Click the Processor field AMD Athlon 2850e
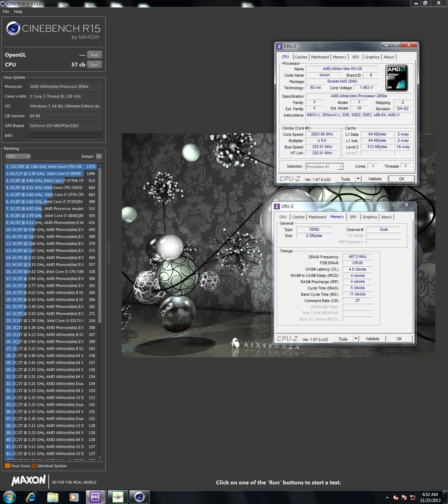Viewport: 448px width, 504px height. (65, 86)
